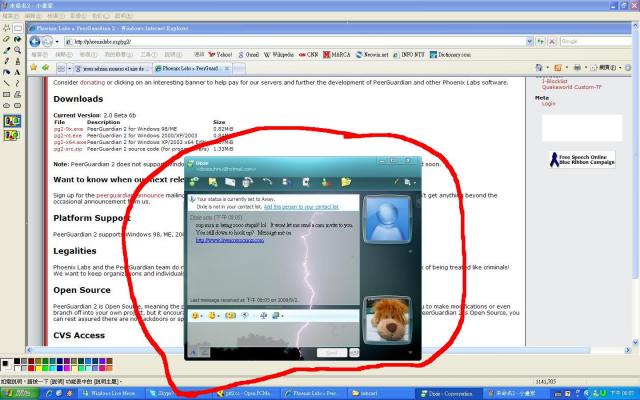Open the Yahoo! favorites bar link
Viewport: 640px width, 400px height.
(220, 55)
